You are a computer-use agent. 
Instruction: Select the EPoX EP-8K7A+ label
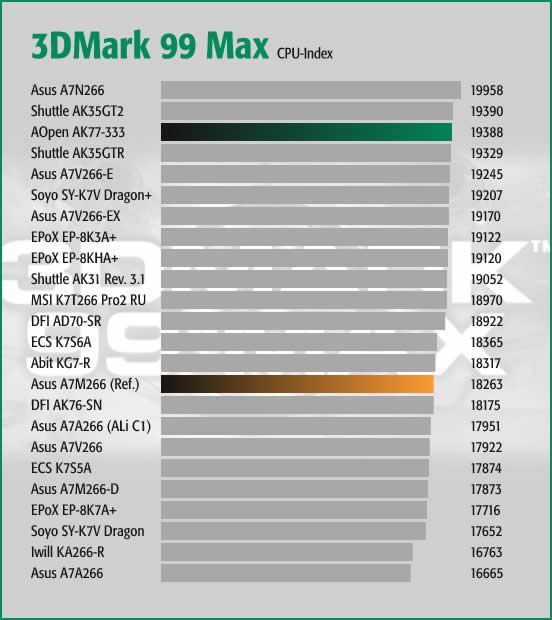tap(74, 510)
